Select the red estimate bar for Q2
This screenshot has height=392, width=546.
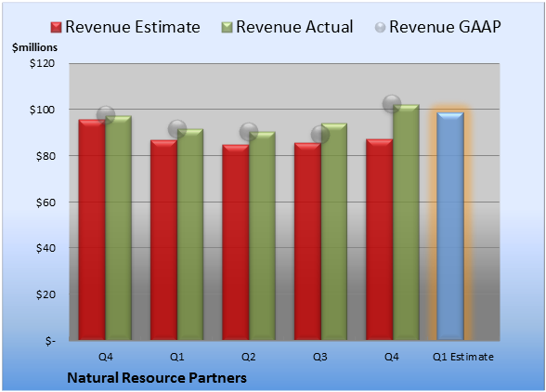236,242
